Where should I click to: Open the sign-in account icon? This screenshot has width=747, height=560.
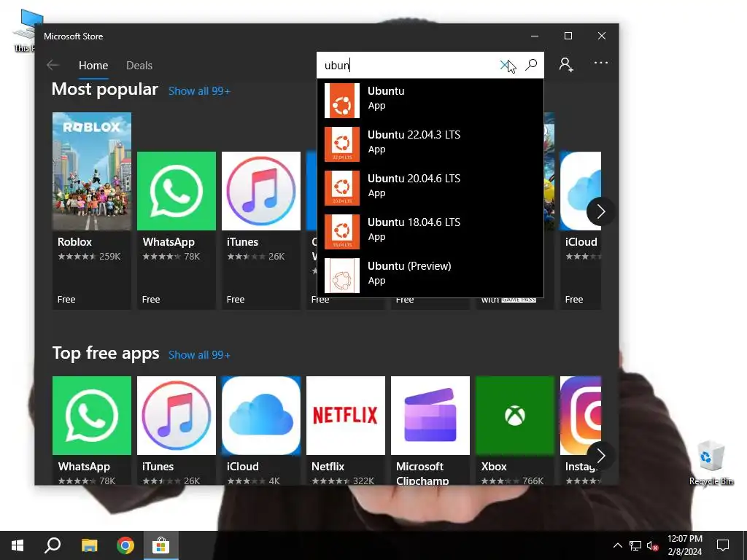(x=566, y=65)
